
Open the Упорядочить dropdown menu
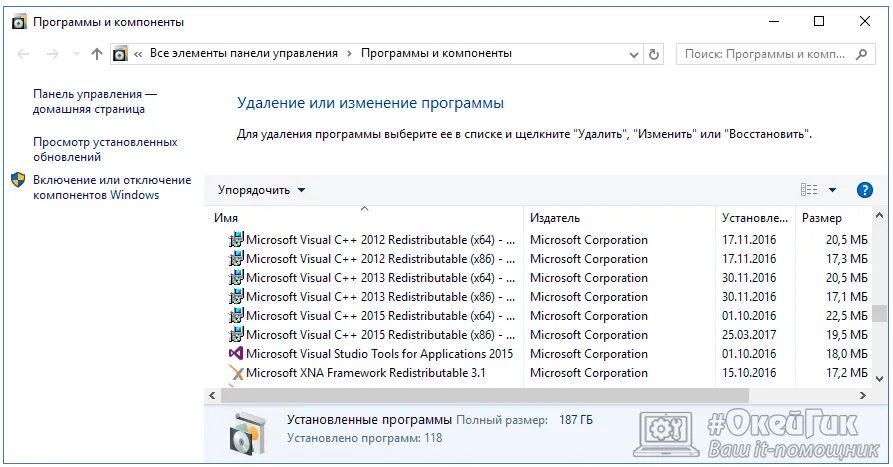(261, 190)
